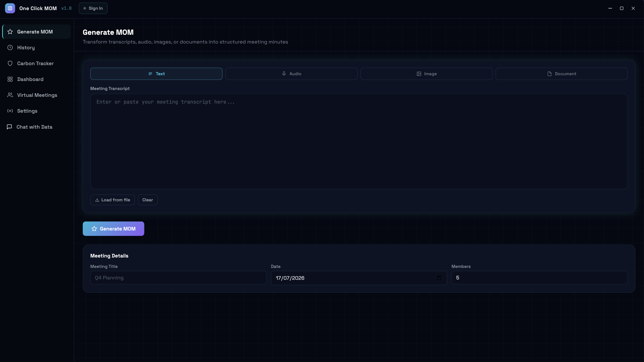644x362 pixels.
Task: Open History via its clock icon
Action: (x=10, y=47)
